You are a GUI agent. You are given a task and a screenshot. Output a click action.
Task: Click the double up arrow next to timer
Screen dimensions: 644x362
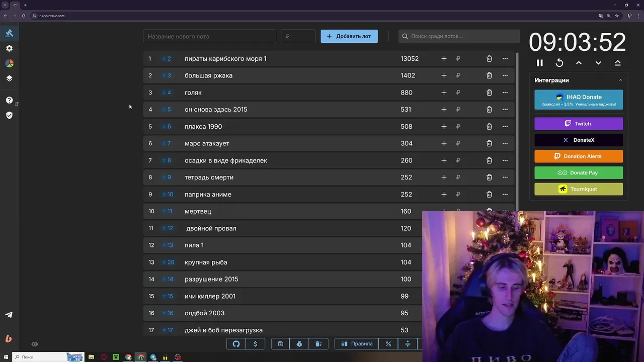tap(618, 63)
